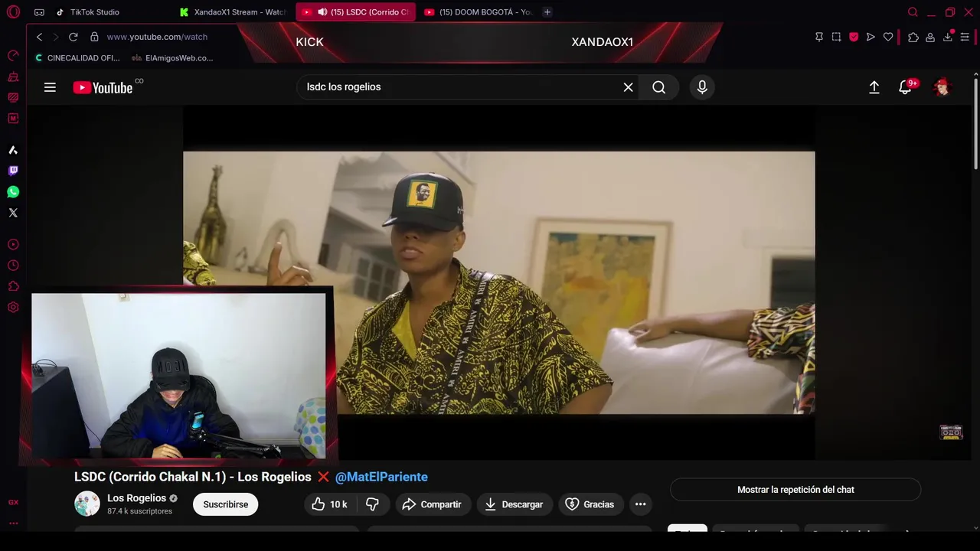
Task: Click the Suscribirse button
Action: point(226,504)
